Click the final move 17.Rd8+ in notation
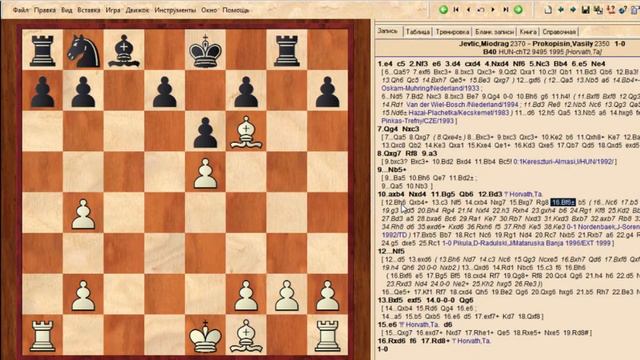Screen dimensions: 640x360 coord(436,341)
